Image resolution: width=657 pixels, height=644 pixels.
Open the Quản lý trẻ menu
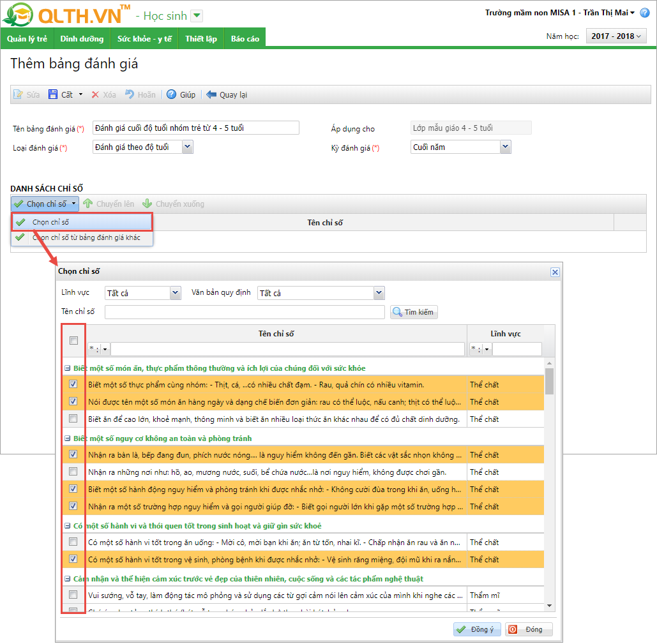(27, 38)
